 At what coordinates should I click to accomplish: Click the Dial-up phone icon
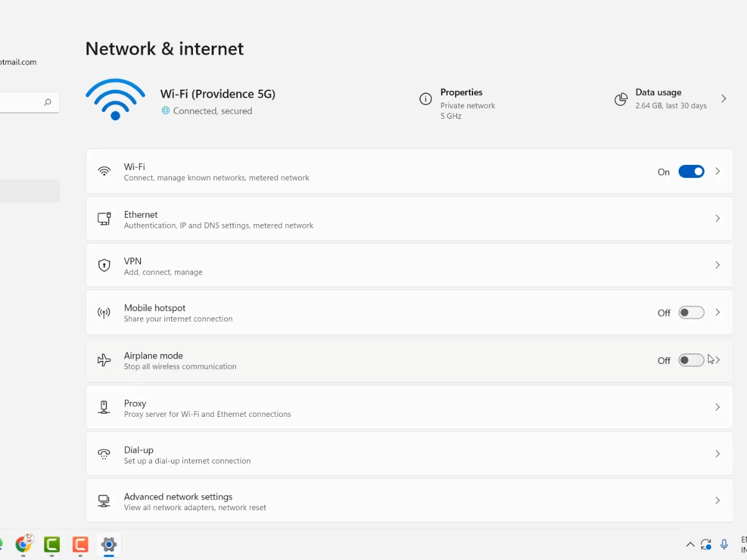pyautogui.click(x=104, y=454)
